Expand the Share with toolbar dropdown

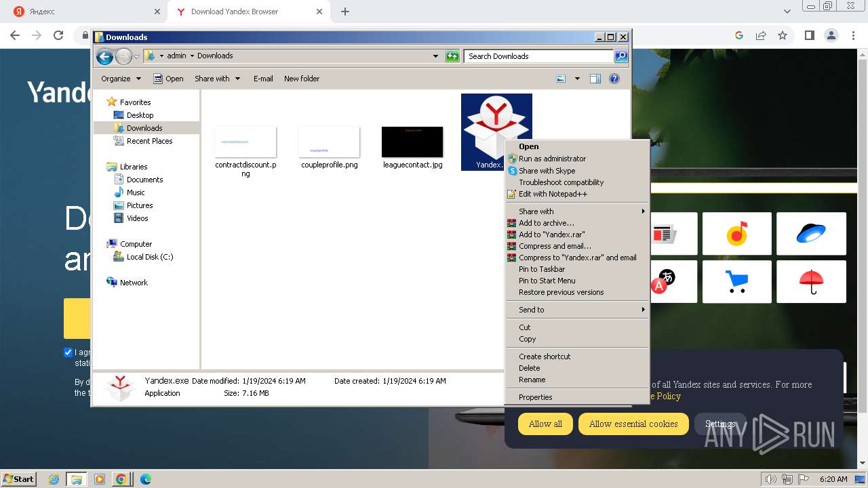coord(217,79)
